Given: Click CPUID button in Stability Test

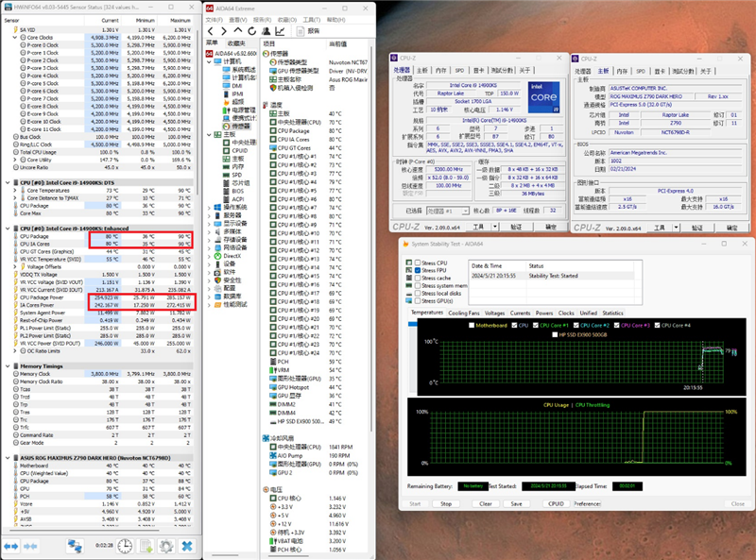Looking at the screenshot, I should click(556, 503).
